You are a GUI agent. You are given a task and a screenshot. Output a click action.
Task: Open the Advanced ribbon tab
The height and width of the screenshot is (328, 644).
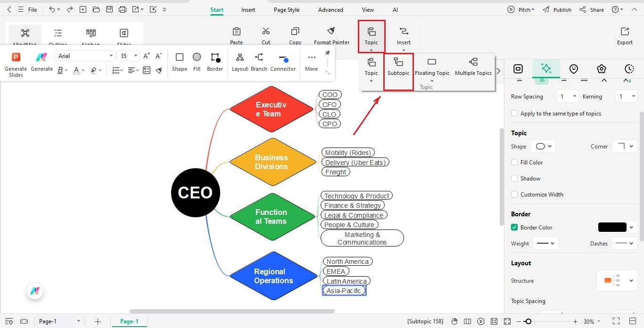330,9
